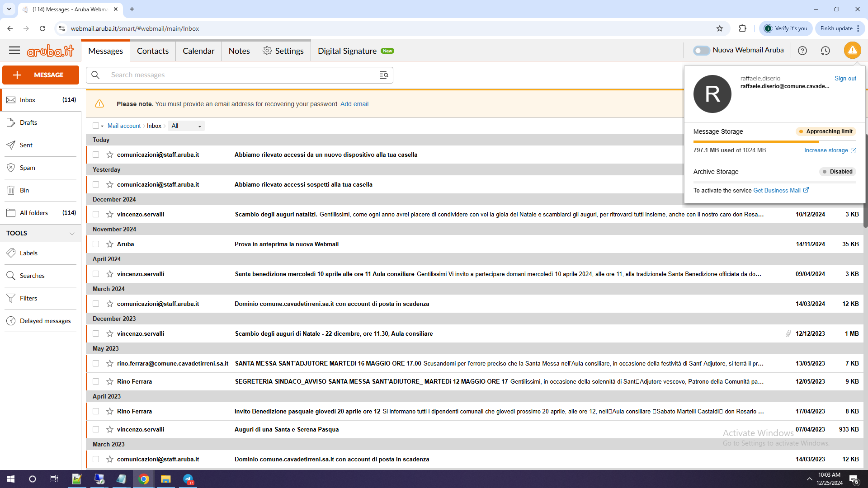Open the select-all checkbox dropdown arrow
Image resolution: width=868 pixels, height=488 pixels.
pyautogui.click(x=102, y=127)
